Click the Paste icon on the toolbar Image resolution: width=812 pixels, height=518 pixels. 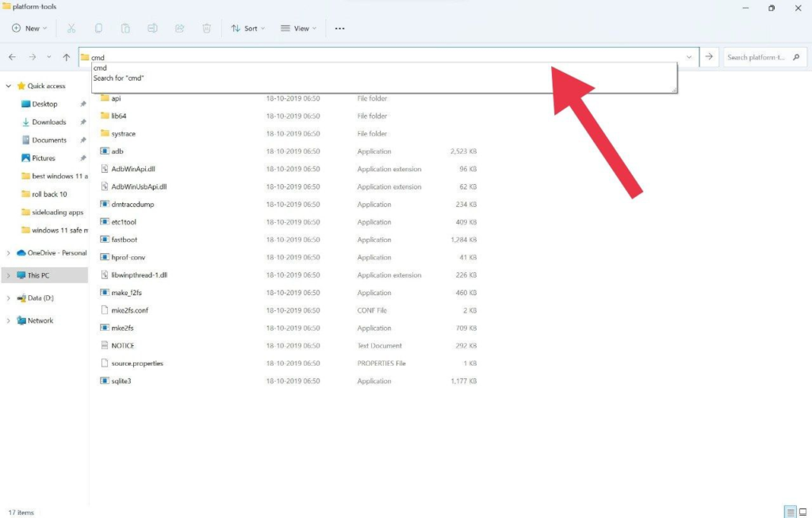(x=124, y=28)
